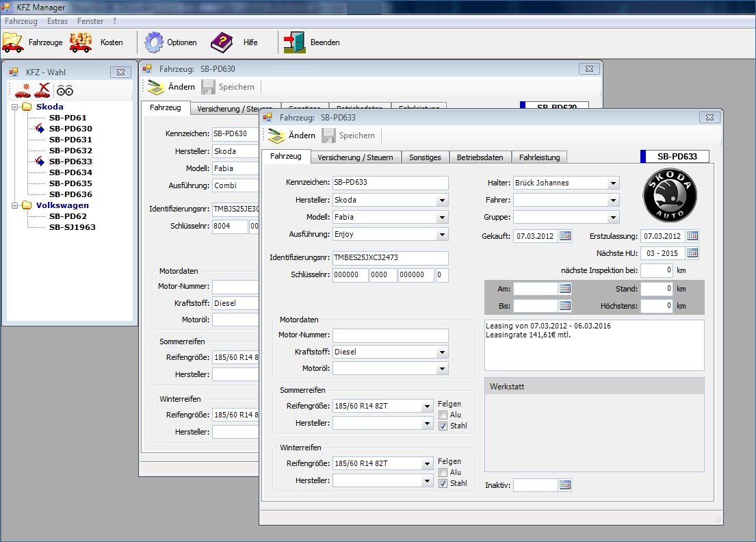Click the Fahrzeuge toolbar icon

[13, 42]
